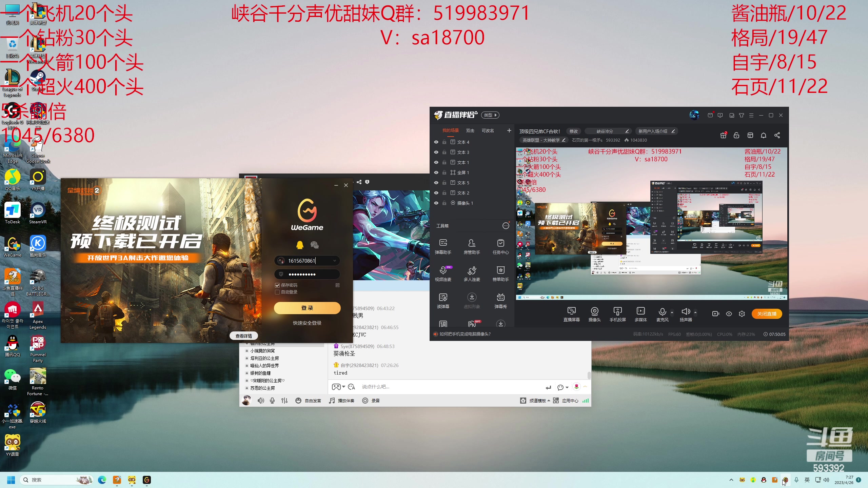
Task: Click the record video icon beside settings
Action: pyautogui.click(x=716, y=314)
